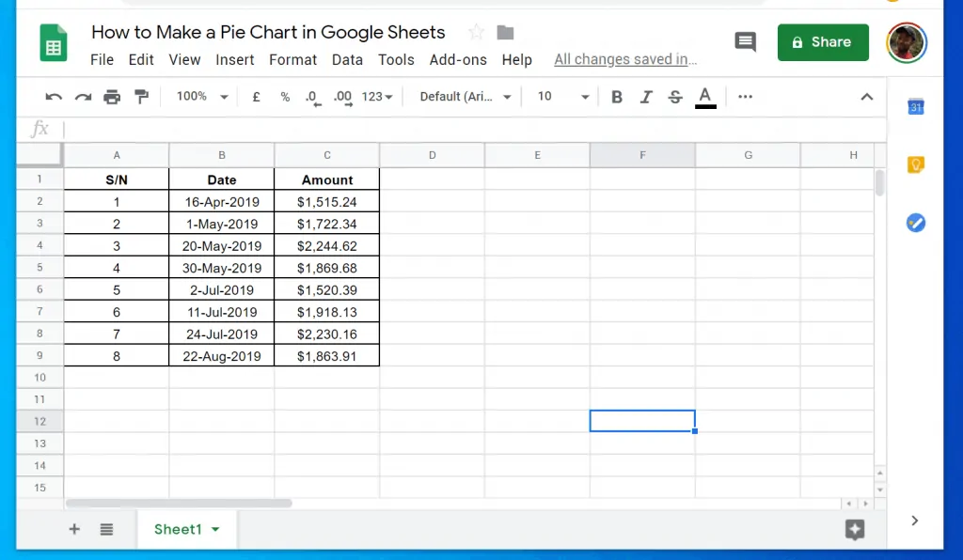Undo the last action
The height and width of the screenshot is (560, 963).
(x=54, y=96)
